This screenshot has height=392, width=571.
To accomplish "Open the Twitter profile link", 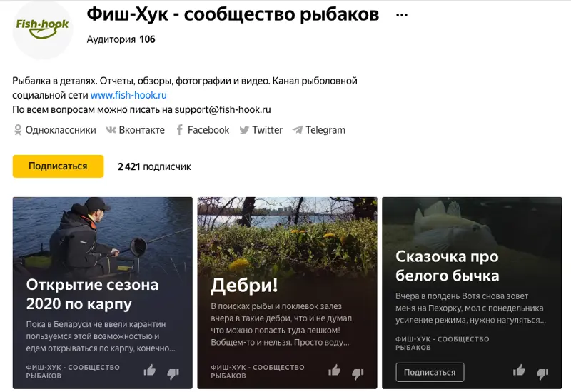I will click(261, 130).
